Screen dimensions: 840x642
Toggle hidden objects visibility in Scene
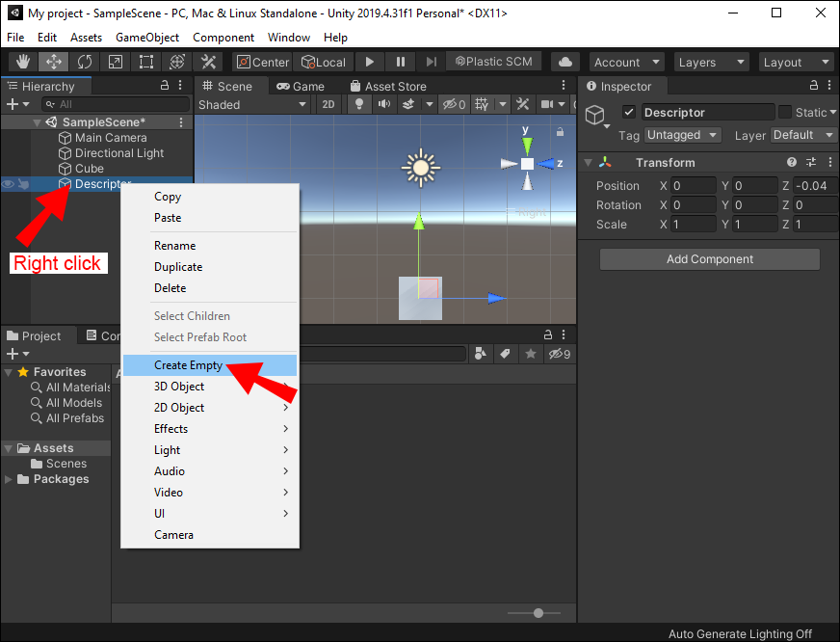click(x=454, y=104)
